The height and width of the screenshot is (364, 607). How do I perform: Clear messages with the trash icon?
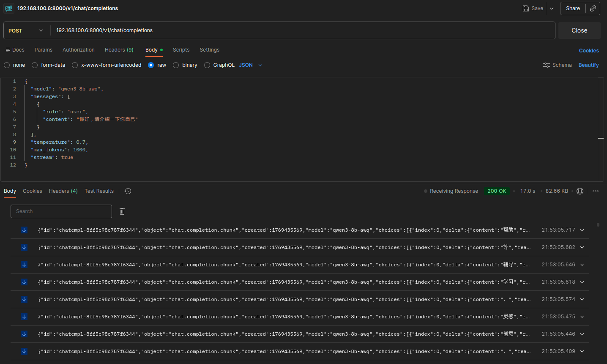pos(122,211)
